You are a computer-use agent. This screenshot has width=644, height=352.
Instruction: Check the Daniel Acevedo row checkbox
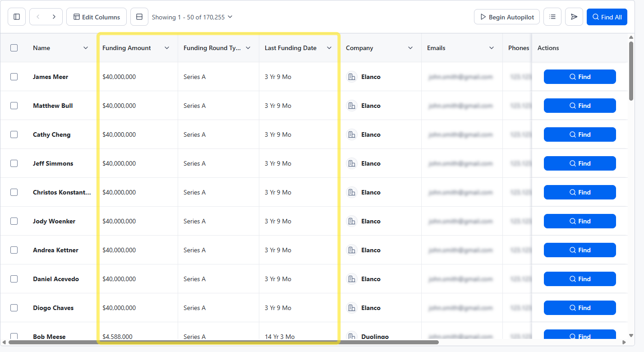pos(14,279)
